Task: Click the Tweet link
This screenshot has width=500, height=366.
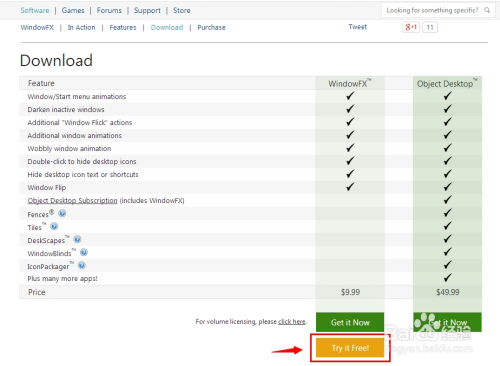Action: coord(358,27)
